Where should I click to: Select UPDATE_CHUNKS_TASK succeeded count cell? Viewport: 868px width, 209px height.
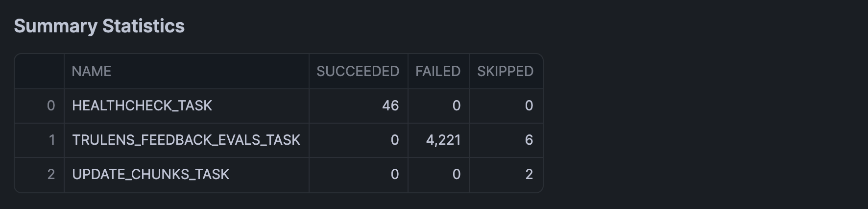pyautogui.click(x=394, y=175)
